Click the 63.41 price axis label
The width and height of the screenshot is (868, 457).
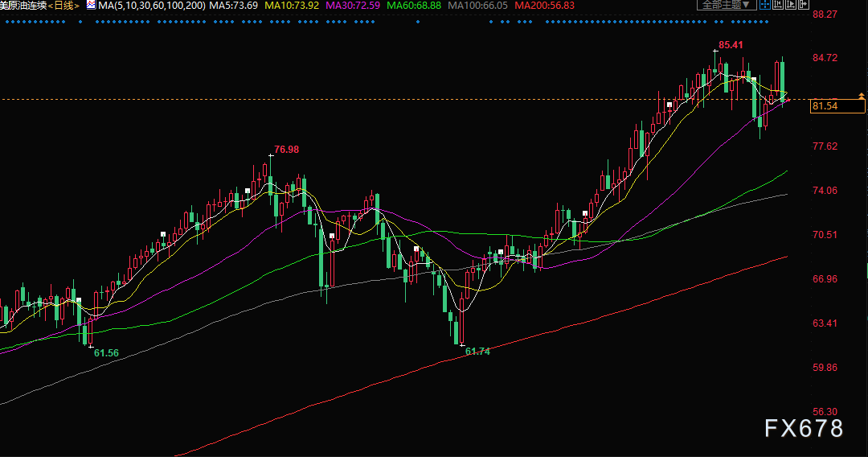[x=825, y=323]
